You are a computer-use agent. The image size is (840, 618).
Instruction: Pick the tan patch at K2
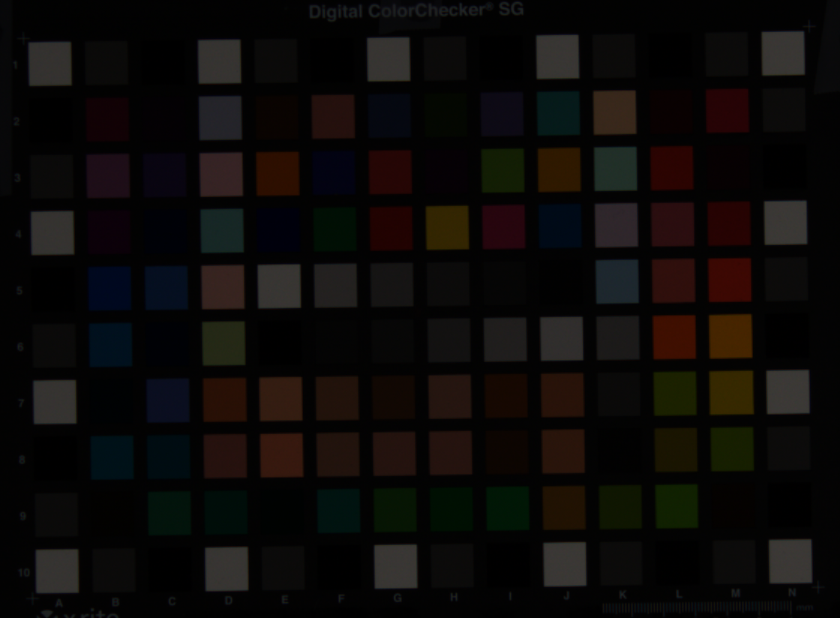[x=615, y=112]
